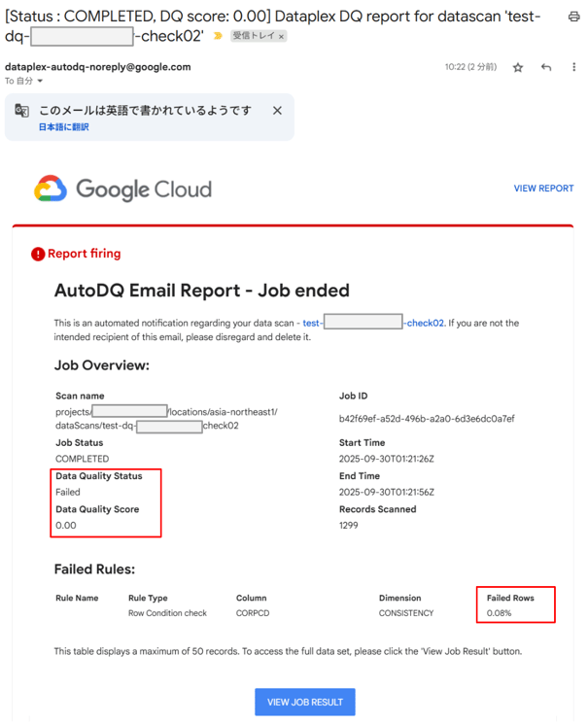Screen dimensions: 588x724
Task: Click the Failed Rows value 0.08%
Action: [x=499, y=613]
